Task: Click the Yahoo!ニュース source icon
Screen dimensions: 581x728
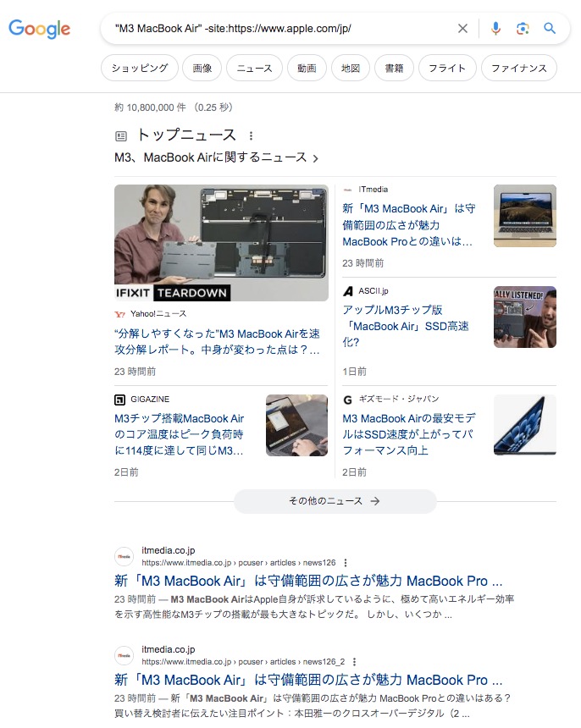Action: tap(119, 314)
